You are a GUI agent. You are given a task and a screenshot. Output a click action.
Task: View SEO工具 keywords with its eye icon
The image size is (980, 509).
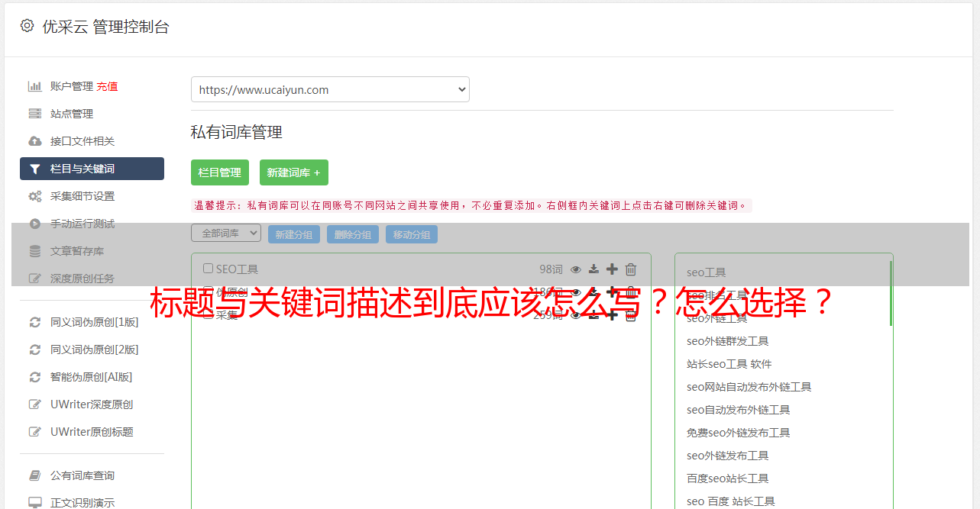(576, 269)
